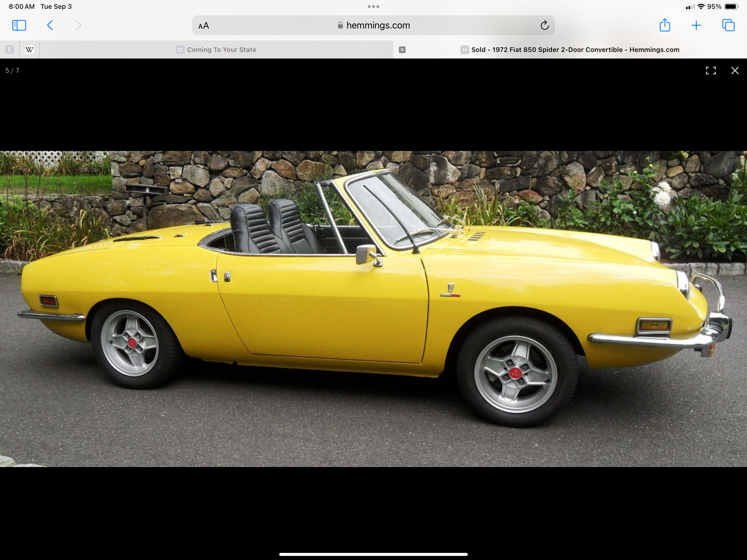Add a new tab with plus button
The height and width of the screenshot is (560, 747).
(x=696, y=25)
